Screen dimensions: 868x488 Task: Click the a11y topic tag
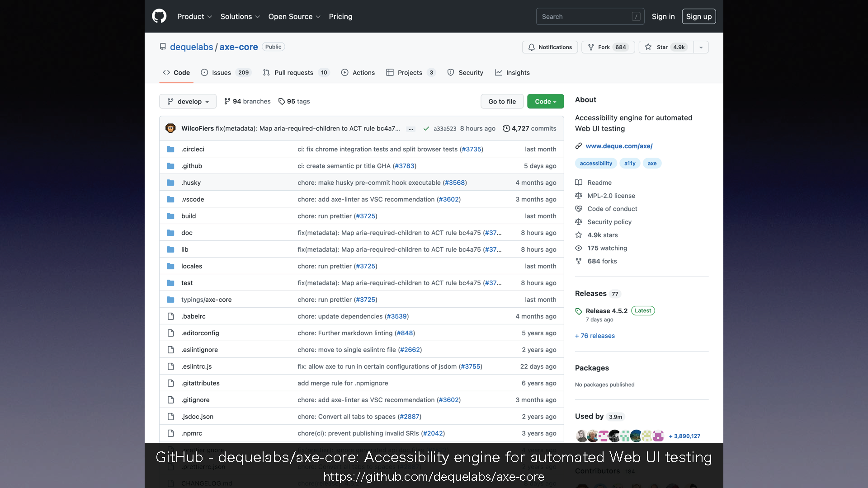coord(630,163)
